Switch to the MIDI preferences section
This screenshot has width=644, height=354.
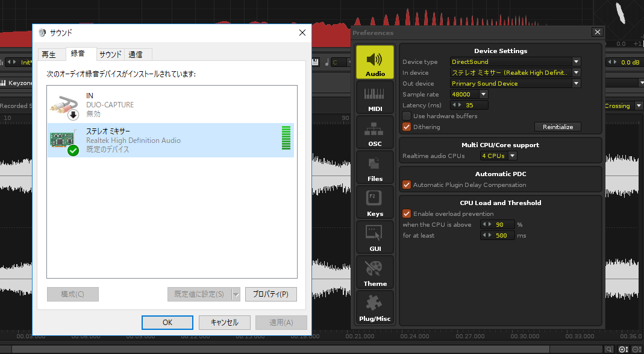pos(375,97)
